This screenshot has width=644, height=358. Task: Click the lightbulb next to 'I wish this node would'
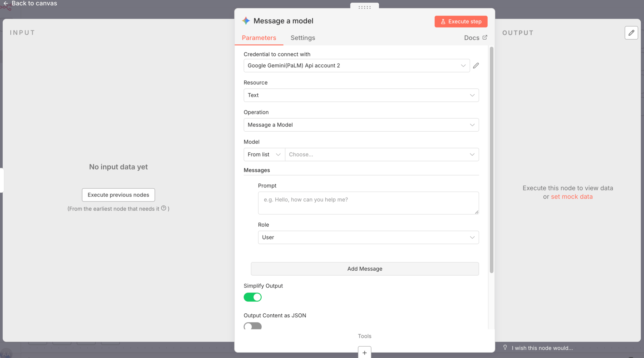click(x=505, y=348)
